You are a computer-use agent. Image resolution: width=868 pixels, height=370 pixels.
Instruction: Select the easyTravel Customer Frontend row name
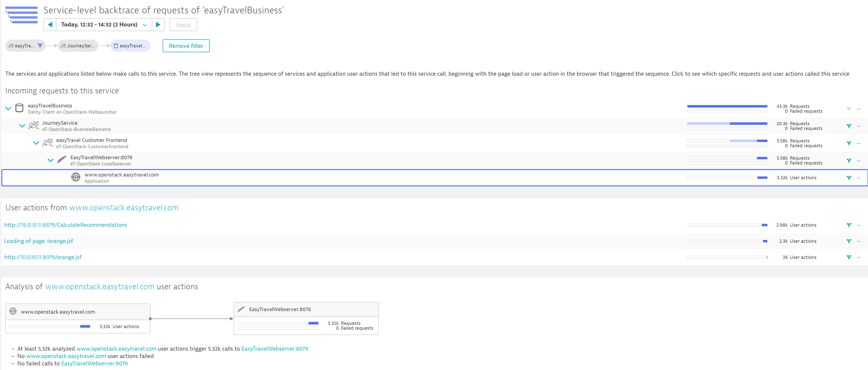point(92,140)
